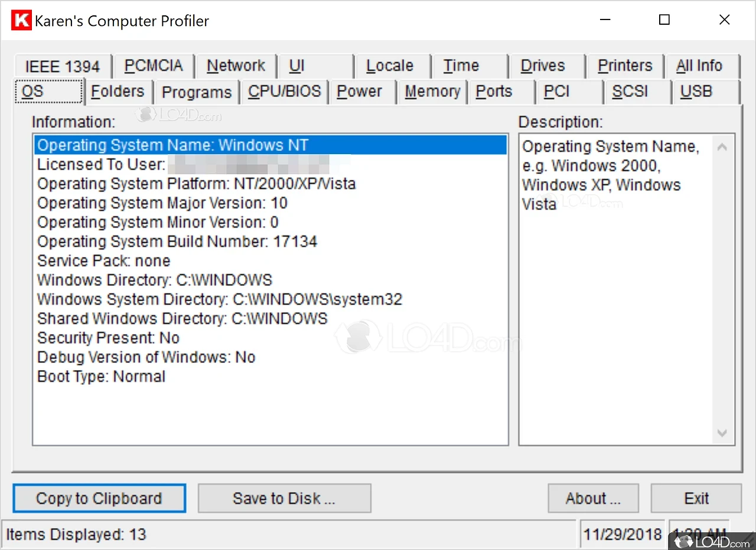This screenshot has width=756, height=550.
Task: Select the 'Windows System Directory' row
Action: coord(271,299)
